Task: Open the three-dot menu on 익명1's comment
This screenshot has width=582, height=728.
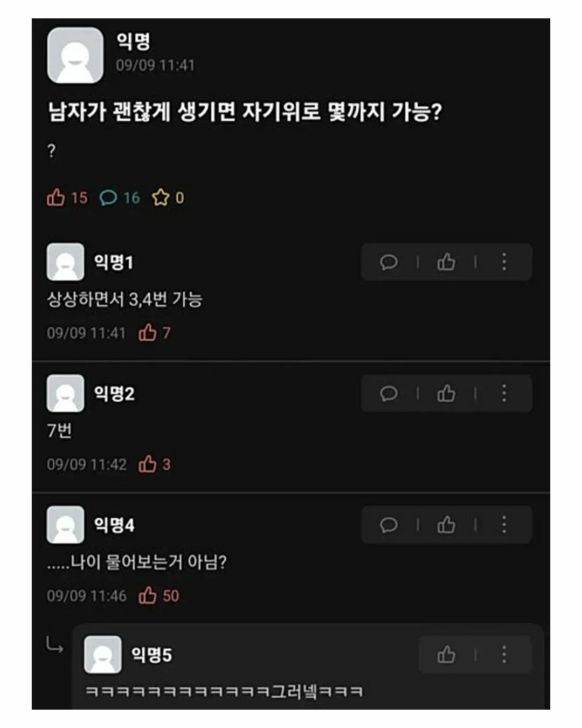Action: pos(504,262)
